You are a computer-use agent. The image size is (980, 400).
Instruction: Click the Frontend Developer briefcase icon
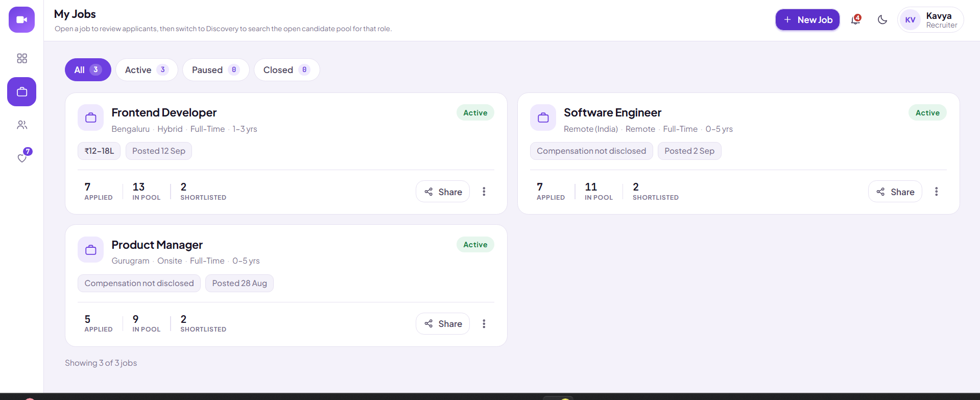pyautogui.click(x=91, y=118)
